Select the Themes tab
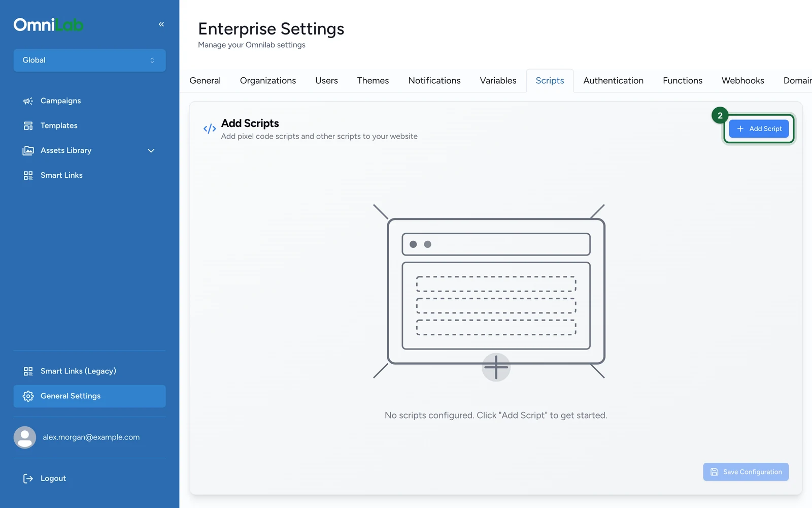 click(x=373, y=81)
